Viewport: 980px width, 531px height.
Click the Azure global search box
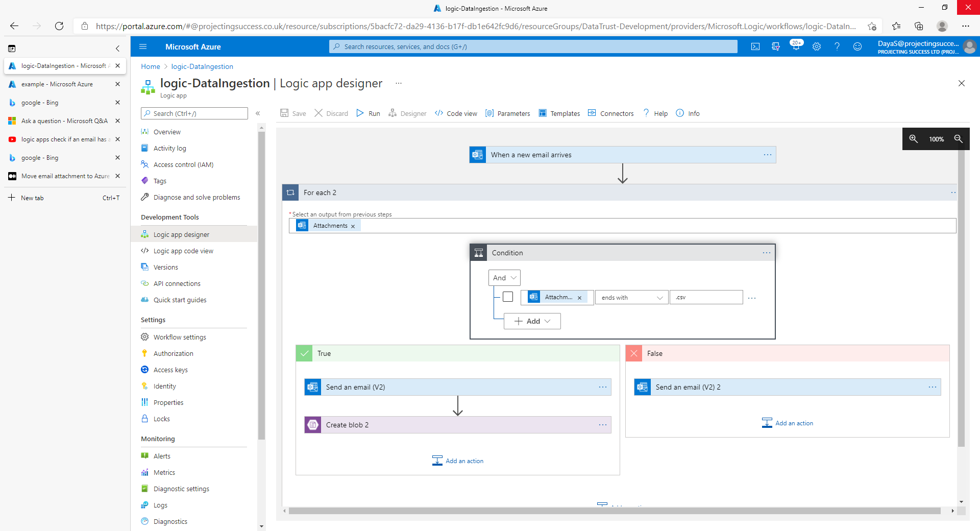(533, 46)
